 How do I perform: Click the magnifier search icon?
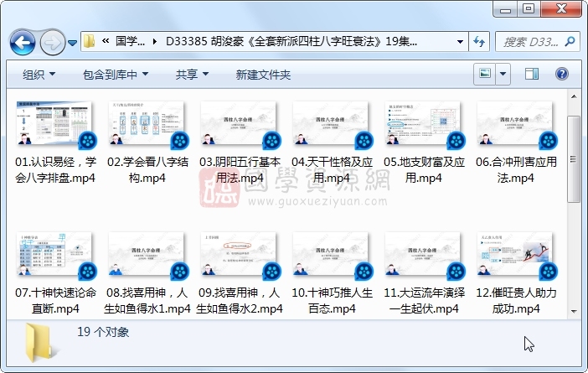pos(570,41)
